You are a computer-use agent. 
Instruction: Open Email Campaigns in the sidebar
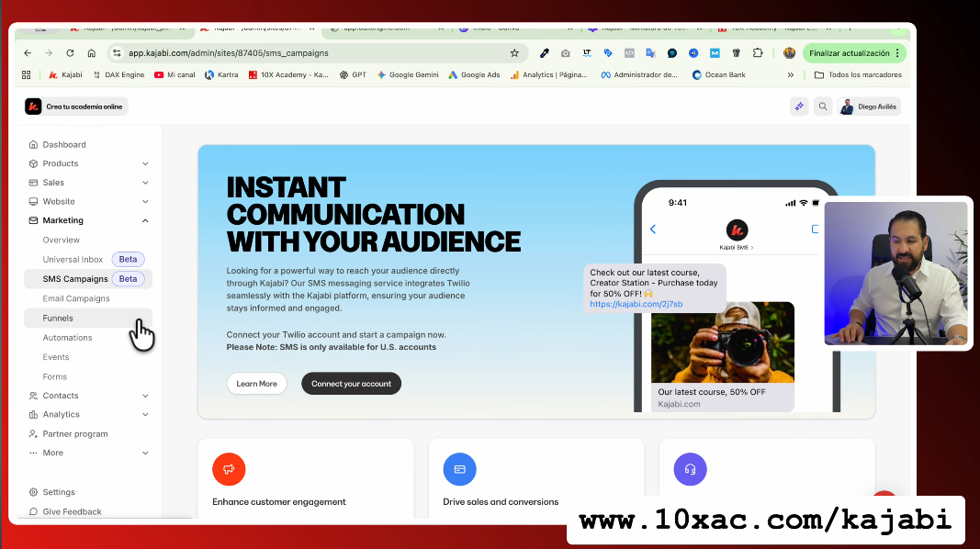pyautogui.click(x=76, y=298)
